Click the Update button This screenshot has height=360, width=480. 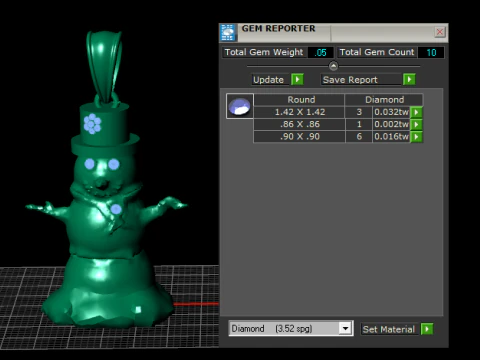(270, 80)
